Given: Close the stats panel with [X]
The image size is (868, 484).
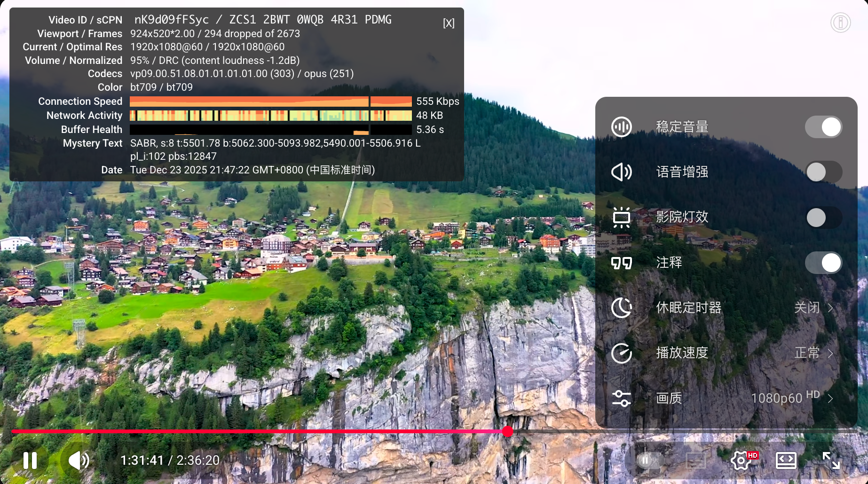Looking at the screenshot, I should click(449, 23).
